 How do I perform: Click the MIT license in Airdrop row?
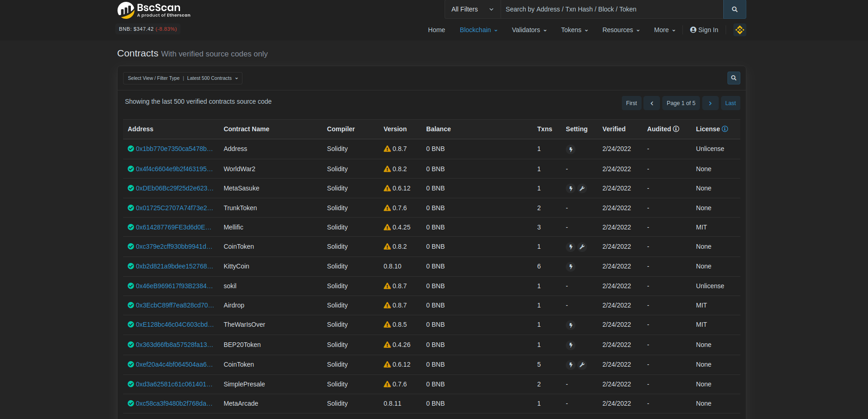coord(701,305)
